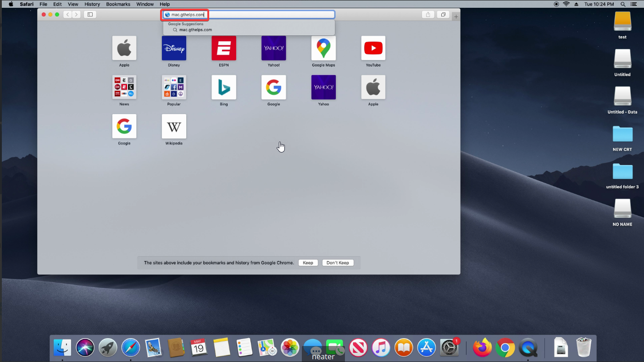Select the Untitled - Data drive
This screenshot has height=362, width=644.
pyautogui.click(x=622, y=97)
